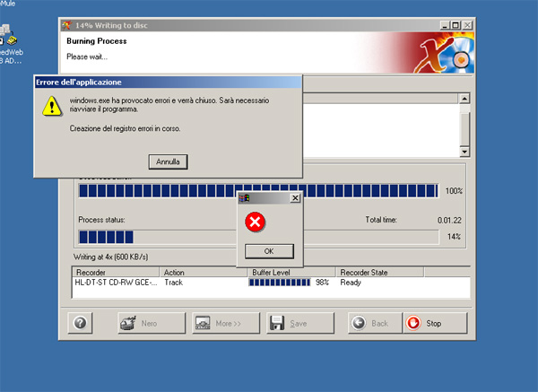Image resolution: width=538 pixels, height=392 pixels.
Task: Click OK in the small error popup
Action: coord(269,251)
